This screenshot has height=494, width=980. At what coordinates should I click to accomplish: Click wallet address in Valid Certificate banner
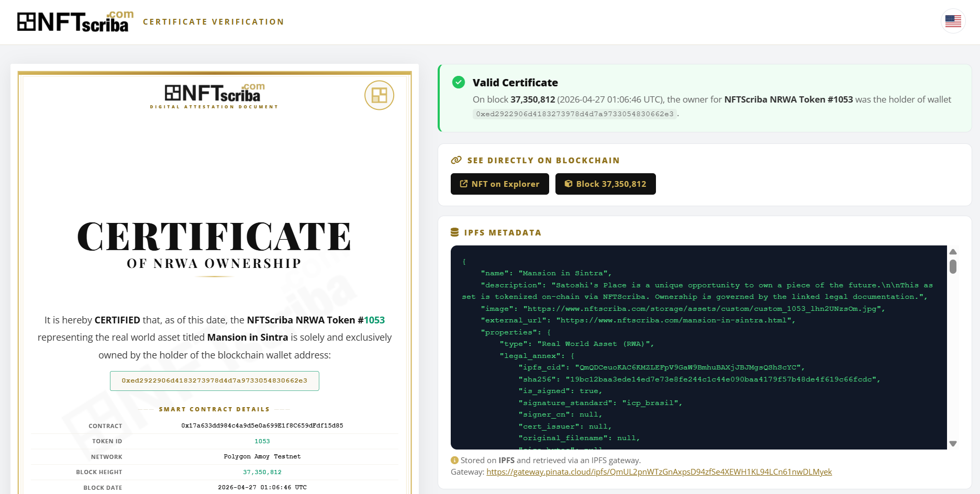click(x=575, y=114)
